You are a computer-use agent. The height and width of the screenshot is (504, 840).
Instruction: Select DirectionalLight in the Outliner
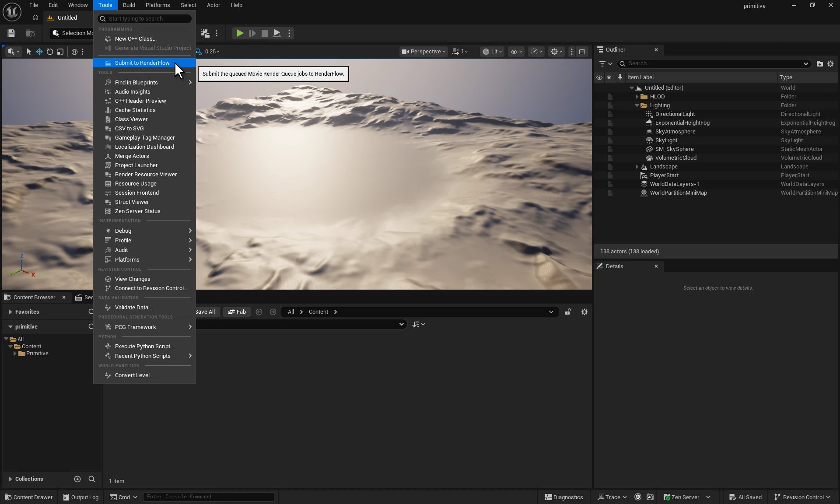[675, 114]
